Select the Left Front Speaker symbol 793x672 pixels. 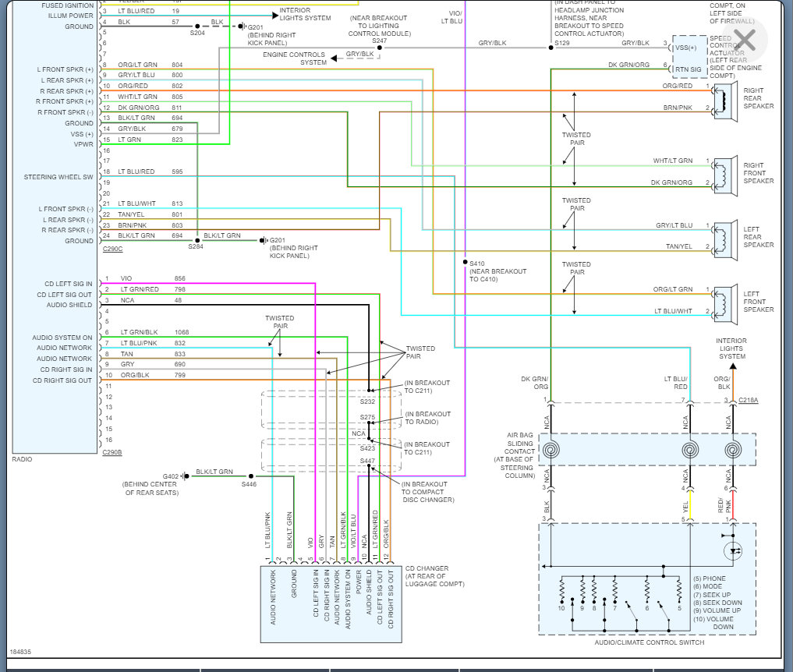(725, 304)
